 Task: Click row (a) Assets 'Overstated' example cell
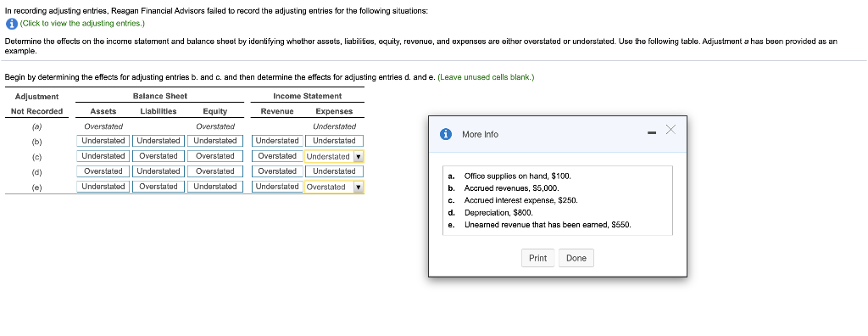pyautogui.click(x=103, y=126)
